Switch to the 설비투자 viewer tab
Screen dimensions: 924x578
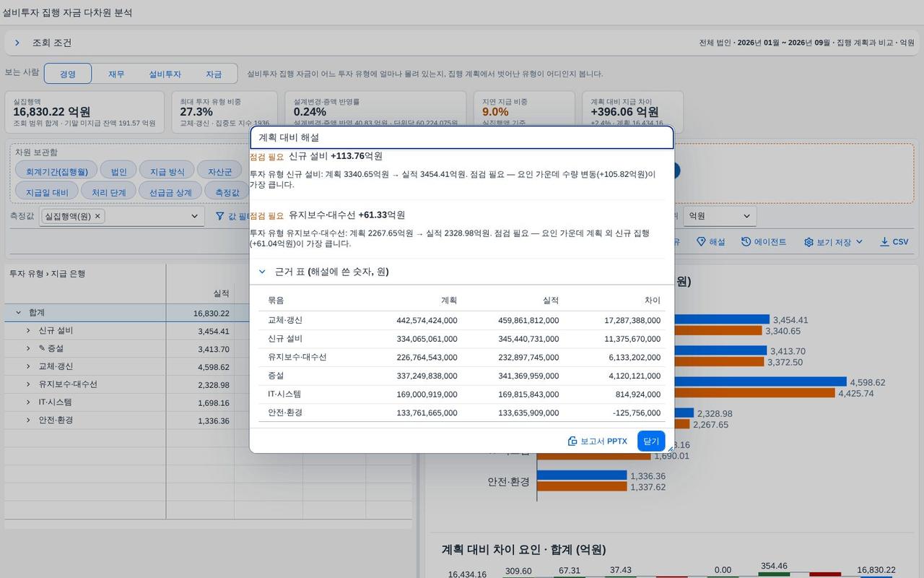pos(165,74)
